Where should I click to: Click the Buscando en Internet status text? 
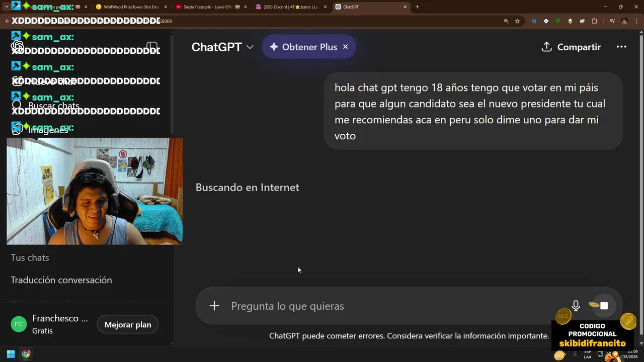pyautogui.click(x=248, y=188)
